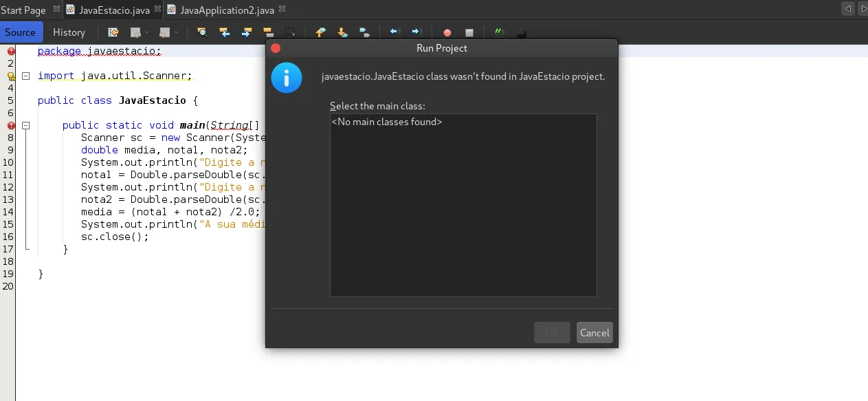Start macro recording red dot

pyautogui.click(x=447, y=33)
